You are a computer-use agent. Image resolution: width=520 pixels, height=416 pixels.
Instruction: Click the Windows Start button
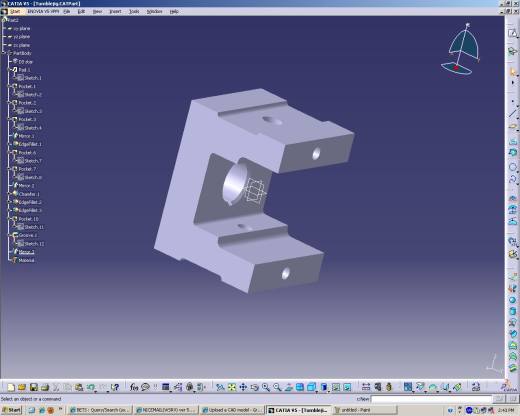click(12, 410)
